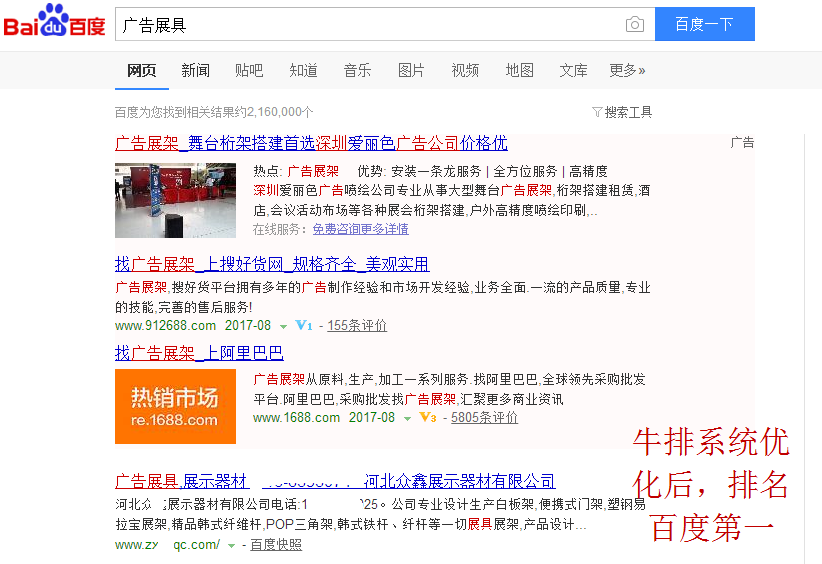Expand the 更多» menu
Screen dimensions: 822x564
[628, 70]
